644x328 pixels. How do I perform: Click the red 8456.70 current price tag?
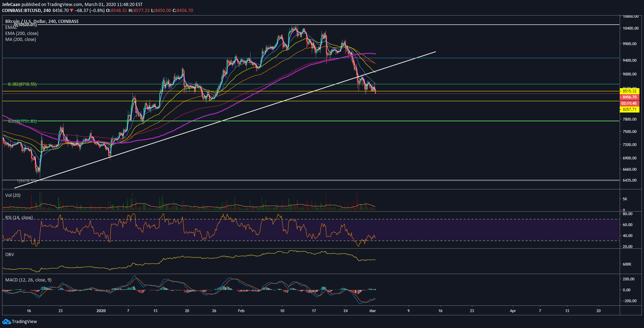[x=629, y=97]
